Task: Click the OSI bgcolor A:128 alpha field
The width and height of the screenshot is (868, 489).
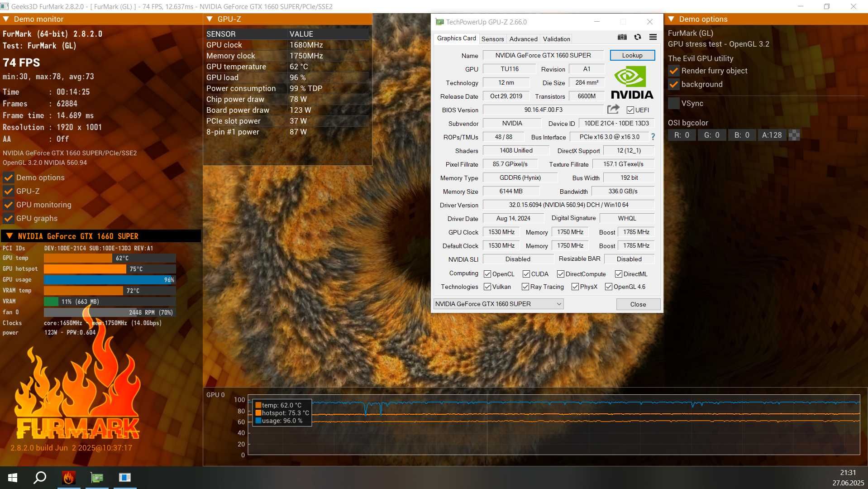Action: pyautogui.click(x=772, y=135)
